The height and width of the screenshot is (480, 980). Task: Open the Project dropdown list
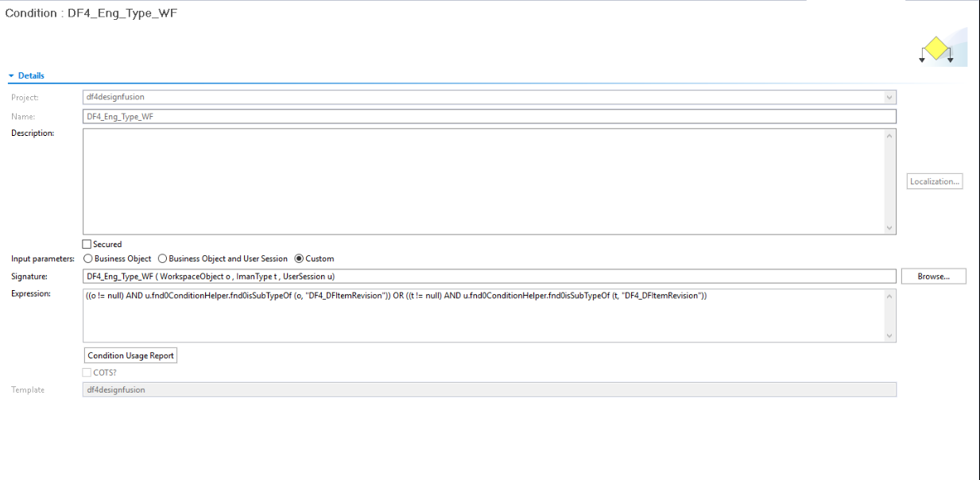point(889,96)
